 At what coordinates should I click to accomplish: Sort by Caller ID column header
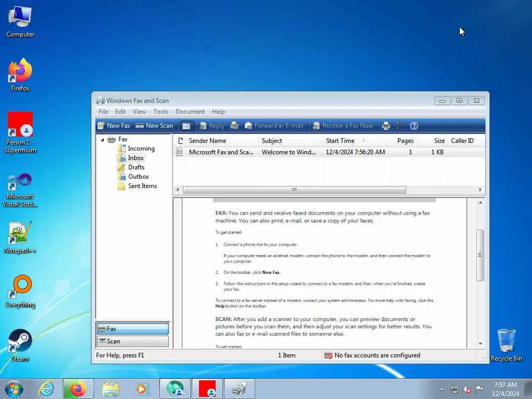[x=465, y=141]
